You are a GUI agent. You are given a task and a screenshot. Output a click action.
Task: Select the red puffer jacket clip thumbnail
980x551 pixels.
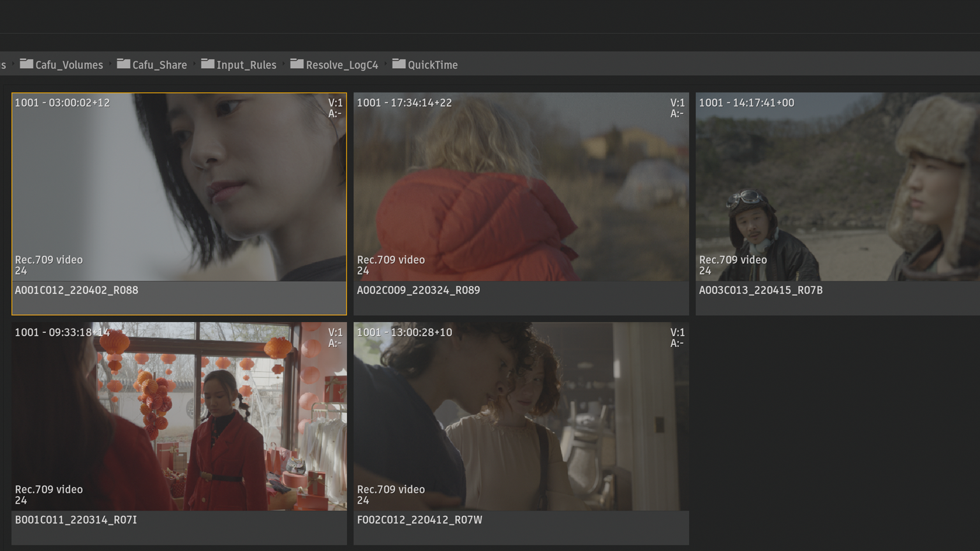click(x=521, y=187)
